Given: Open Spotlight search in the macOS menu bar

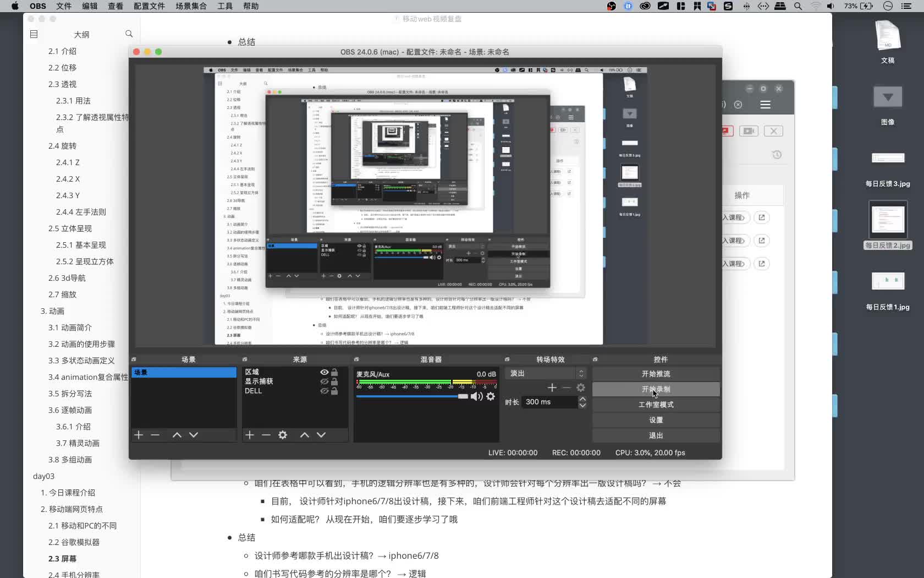Looking at the screenshot, I should click(x=798, y=6).
